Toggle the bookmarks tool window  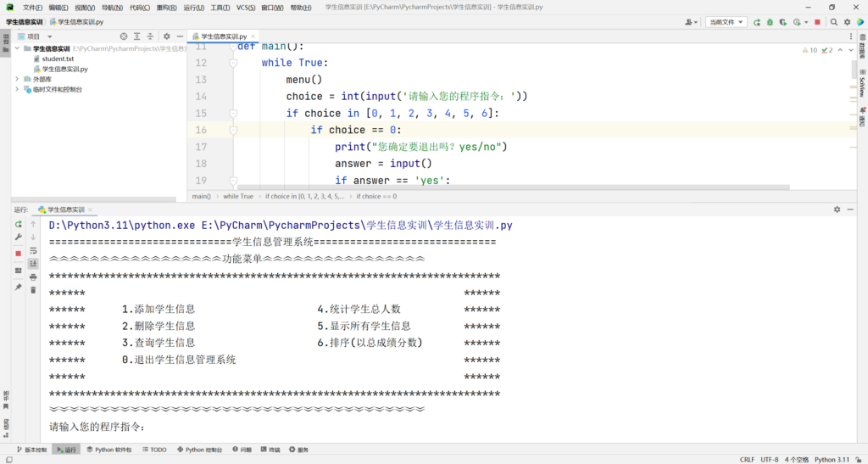pyautogui.click(x=6, y=400)
